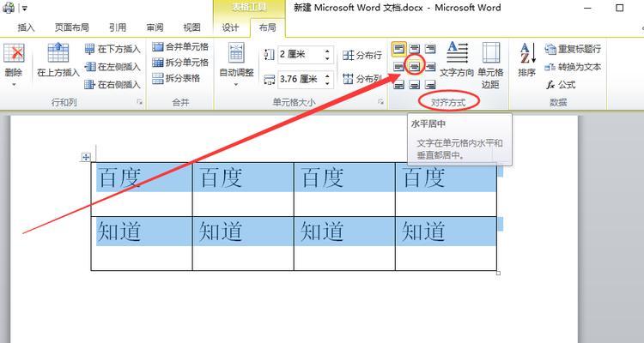Increase column width with up stepper
This screenshot has height=343, width=644.
(327, 76)
